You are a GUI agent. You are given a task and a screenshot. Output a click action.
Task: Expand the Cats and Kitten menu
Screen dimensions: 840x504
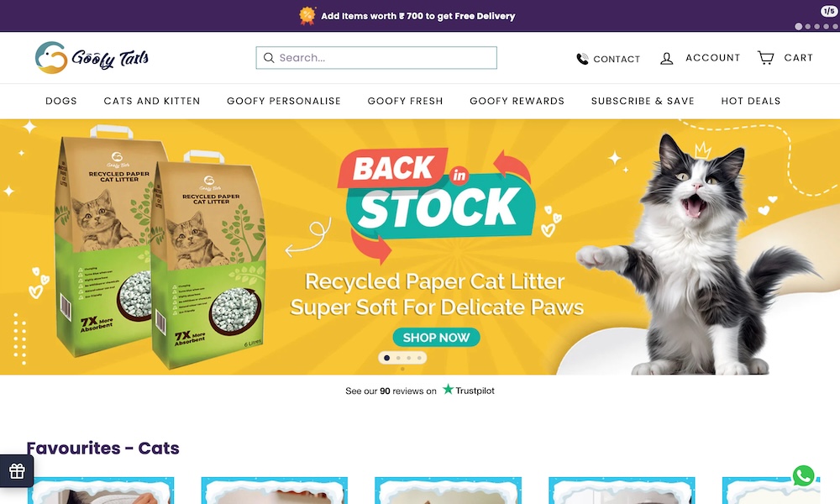(151, 101)
